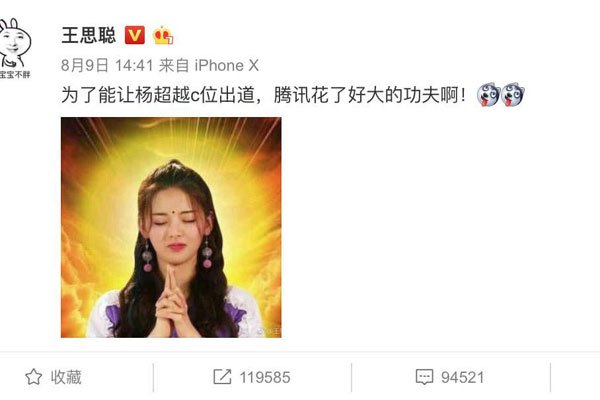Click the orange V verification badge
This screenshot has width=600, height=400.
[x=135, y=35]
